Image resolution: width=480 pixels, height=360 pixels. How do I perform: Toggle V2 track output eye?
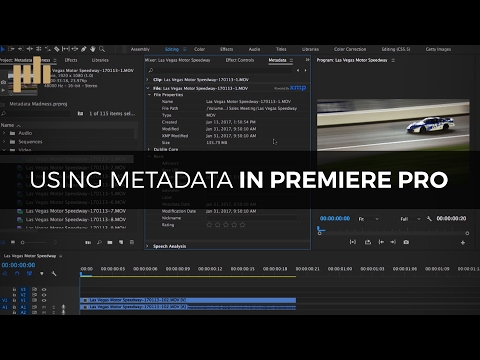point(44,295)
